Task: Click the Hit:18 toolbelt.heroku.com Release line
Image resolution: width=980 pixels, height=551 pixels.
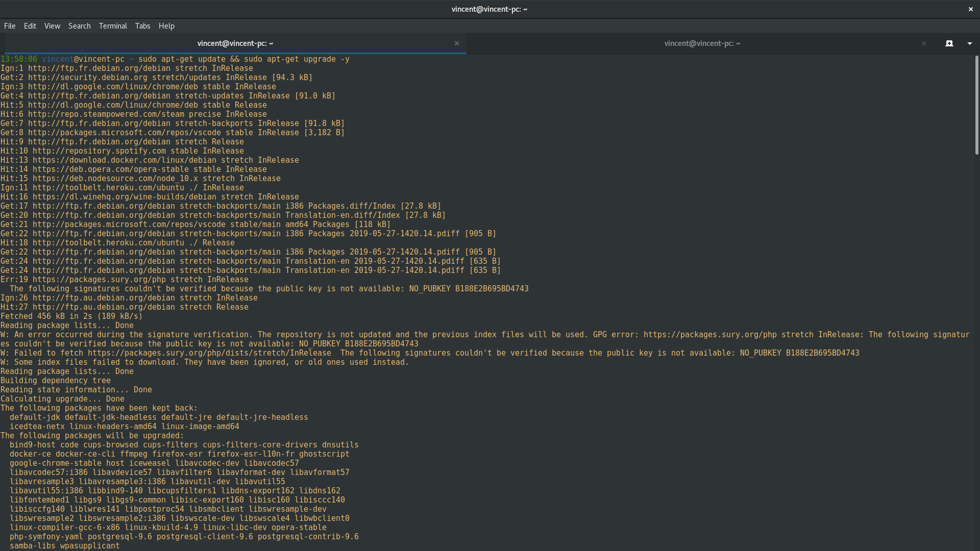Action: 118,243
